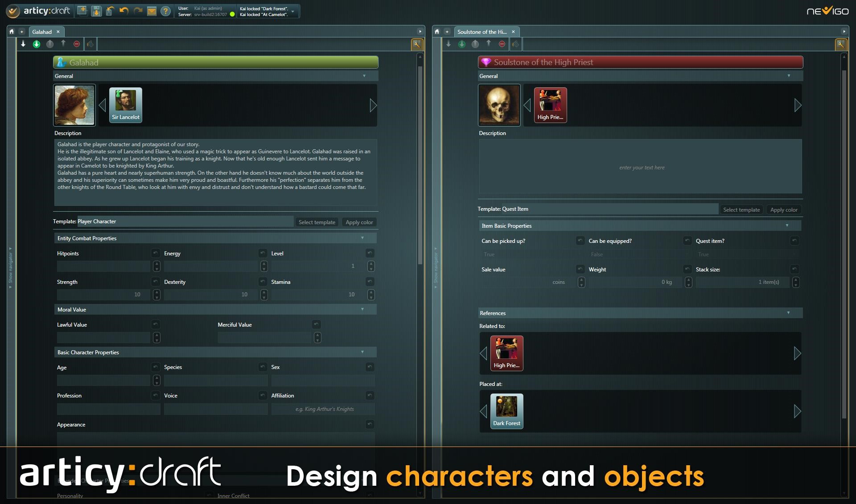
Task: Click Apply color in Galahad pane
Action: 359,222
